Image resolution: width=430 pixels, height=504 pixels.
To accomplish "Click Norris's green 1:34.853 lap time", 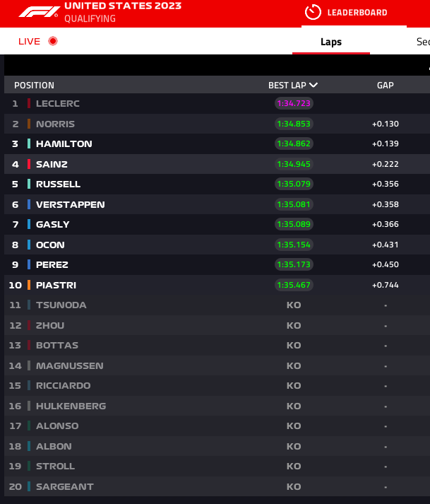I will click(x=294, y=124).
